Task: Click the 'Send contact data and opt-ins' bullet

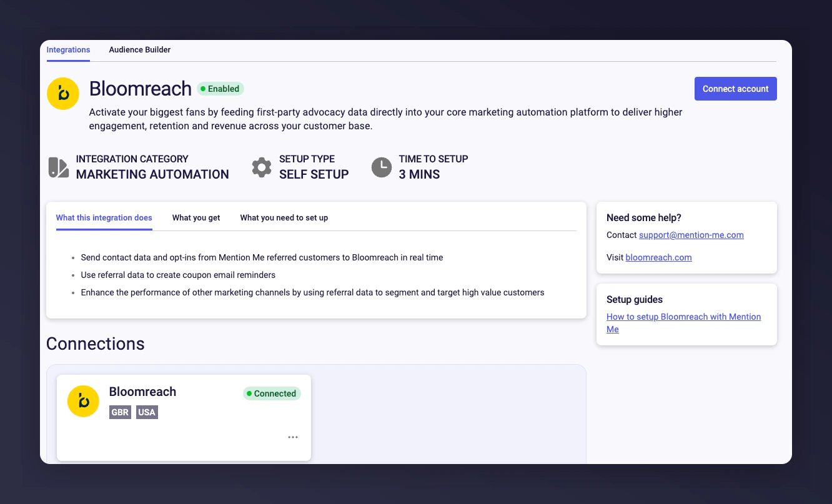Action: click(262, 257)
